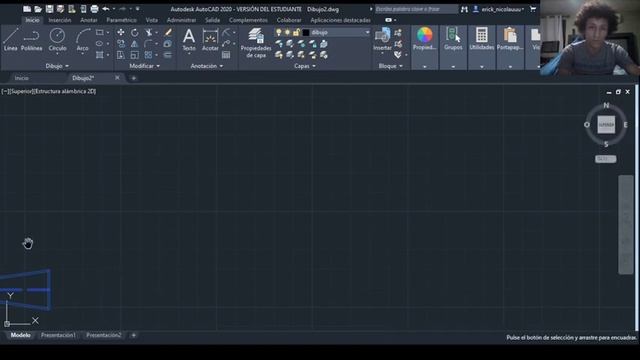Viewport: 640px width, 360px height.
Task: Activate the Stretch (Estirar) tool
Action: (121, 55)
